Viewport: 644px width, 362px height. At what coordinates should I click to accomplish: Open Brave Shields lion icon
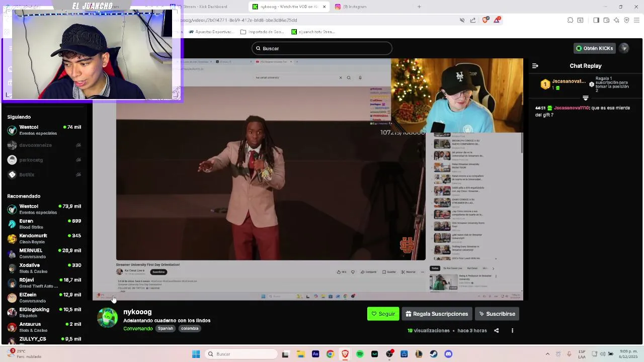(485, 20)
